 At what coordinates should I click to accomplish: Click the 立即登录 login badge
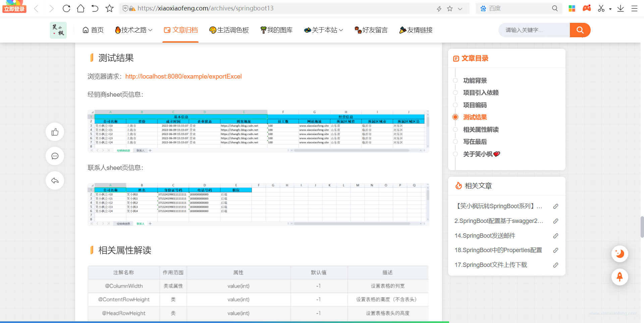tap(14, 9)
